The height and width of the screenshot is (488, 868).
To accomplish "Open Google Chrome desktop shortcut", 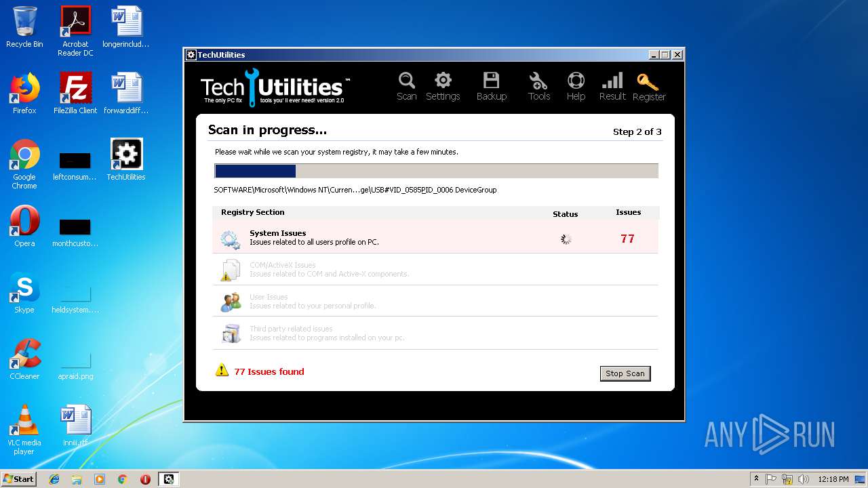I will (x=24, y=164).
